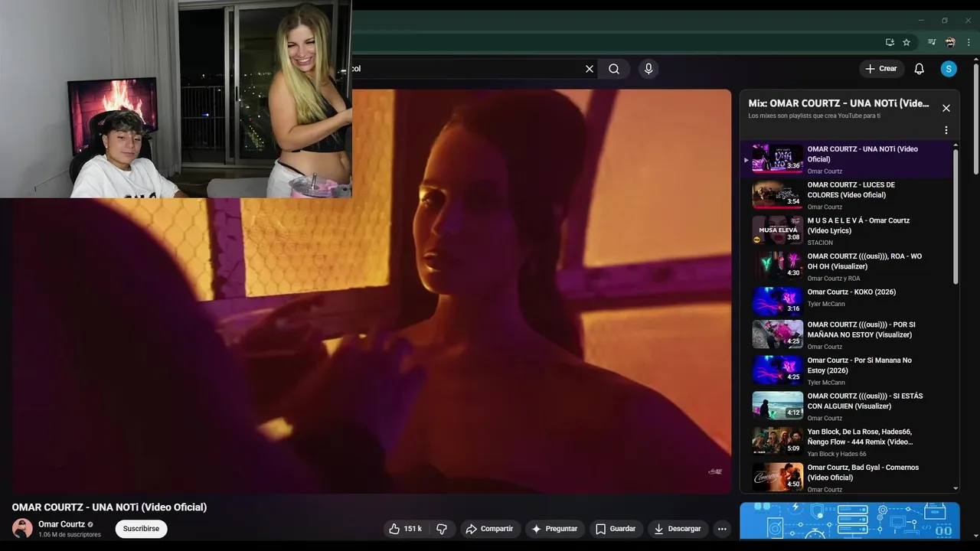Click KOKO video thumbnail 3:16
The width and height of the screenshot is (980, 551).
click(x=777, y=302)
